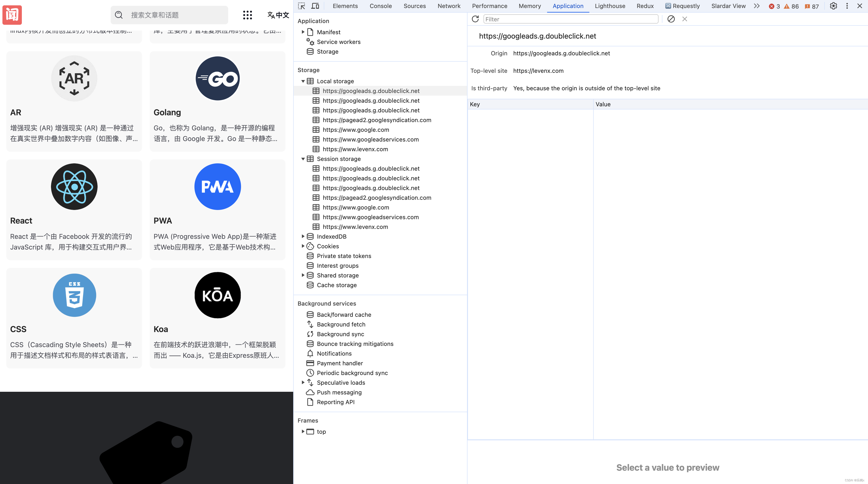
Task: Click the article search box
Action: pyautogui.click(x=169, y=15)
